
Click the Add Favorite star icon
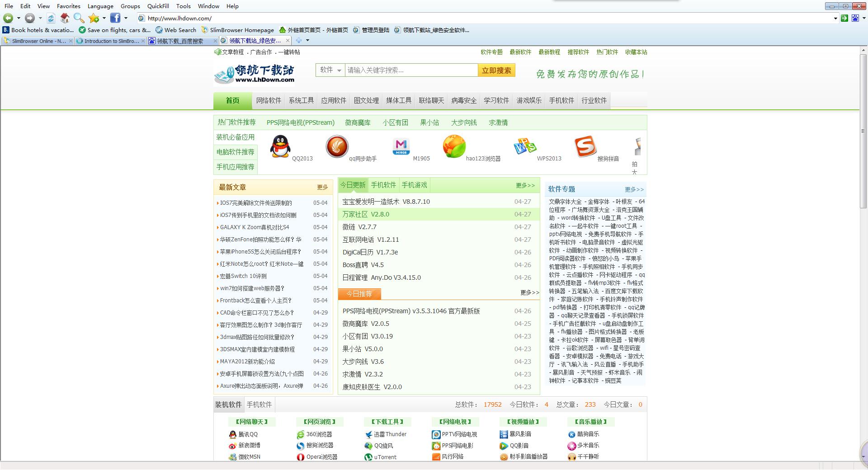point(94,18)
